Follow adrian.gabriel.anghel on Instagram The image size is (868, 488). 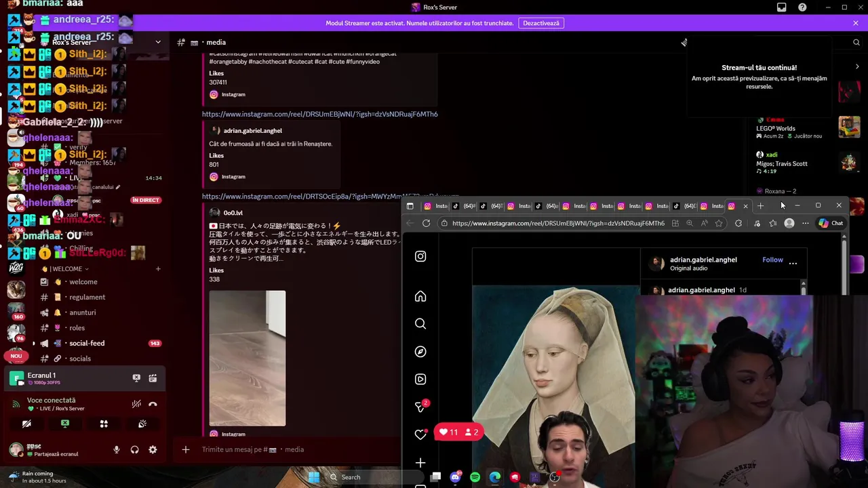(772, 260)
